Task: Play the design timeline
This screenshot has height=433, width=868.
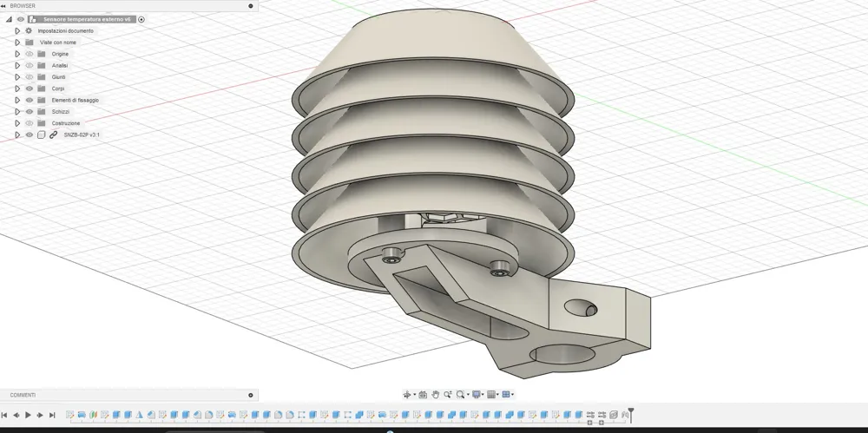Action: (x=29, y=415)
